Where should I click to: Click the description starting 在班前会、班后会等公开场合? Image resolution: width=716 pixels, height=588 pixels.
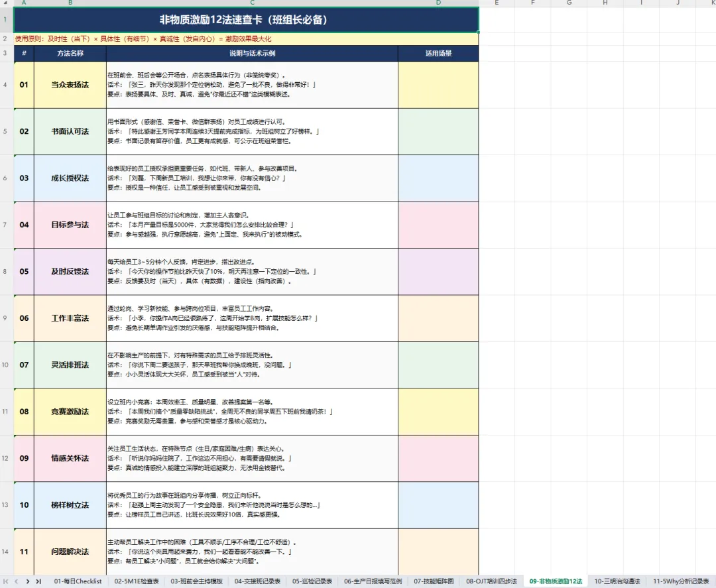[x=252, y=85]
